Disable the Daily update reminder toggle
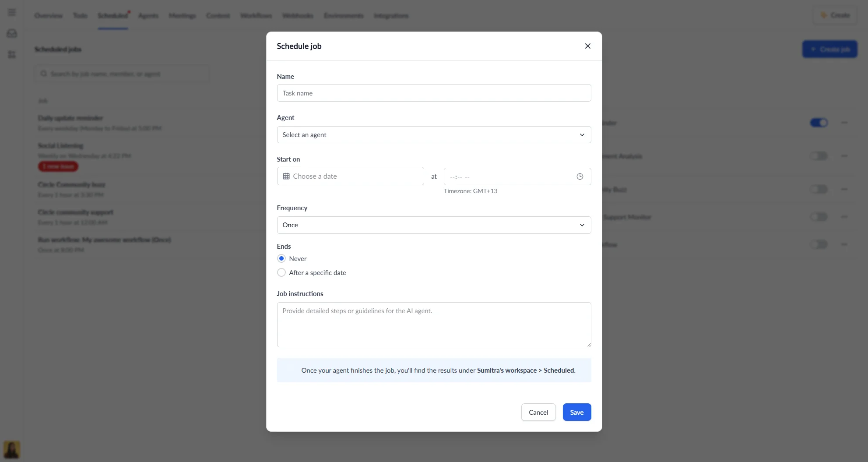Screen dimensions: 868x462 819,123
